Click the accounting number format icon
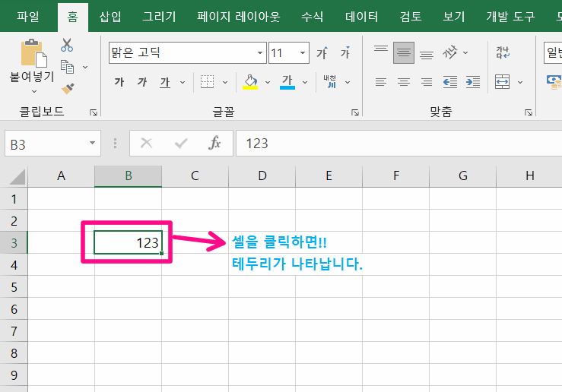Image resolution: width=562 pixels, height=392 pixels. 554,82
